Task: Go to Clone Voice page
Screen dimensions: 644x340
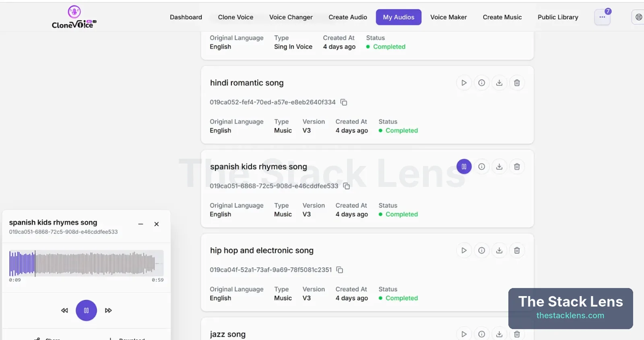Action: 235,17
